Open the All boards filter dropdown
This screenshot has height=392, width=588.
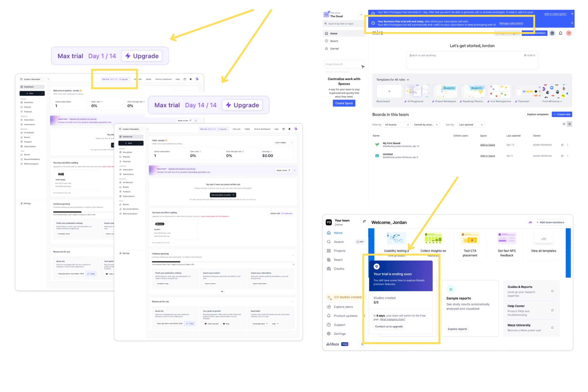tap(397, 125)
